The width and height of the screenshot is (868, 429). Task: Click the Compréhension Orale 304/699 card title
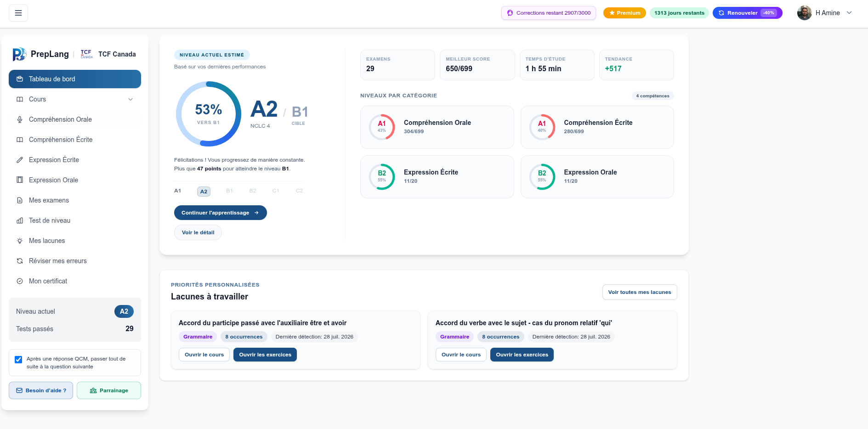[x=437, y=123]
